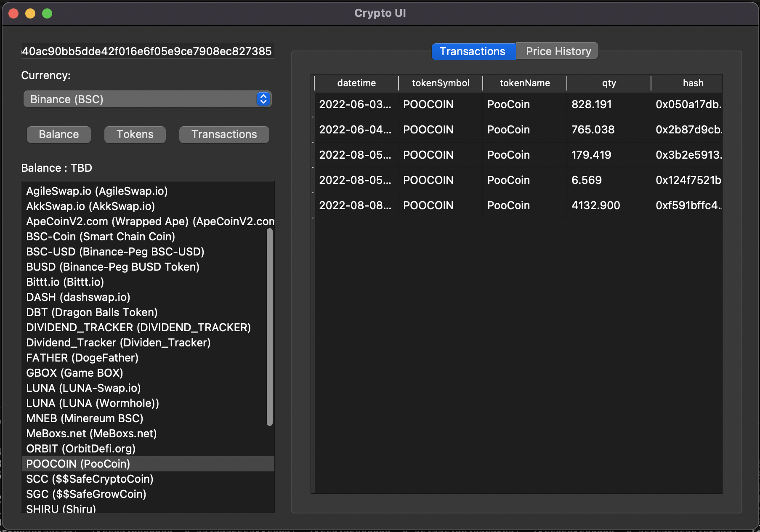760x532 pixels.
Task: Select the Transactions tab
Action: [x=473, y=51]
